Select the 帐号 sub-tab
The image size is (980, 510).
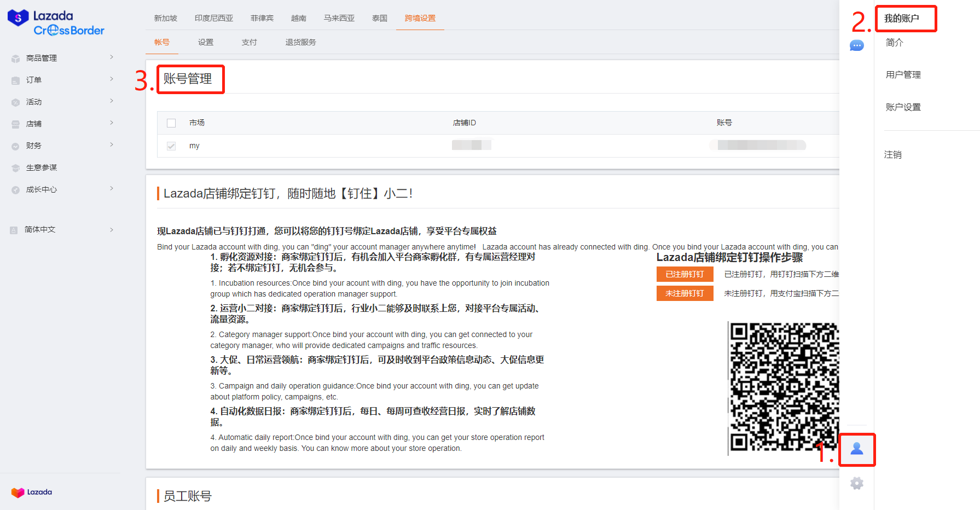pyautogui.click(x=162, y=42)
